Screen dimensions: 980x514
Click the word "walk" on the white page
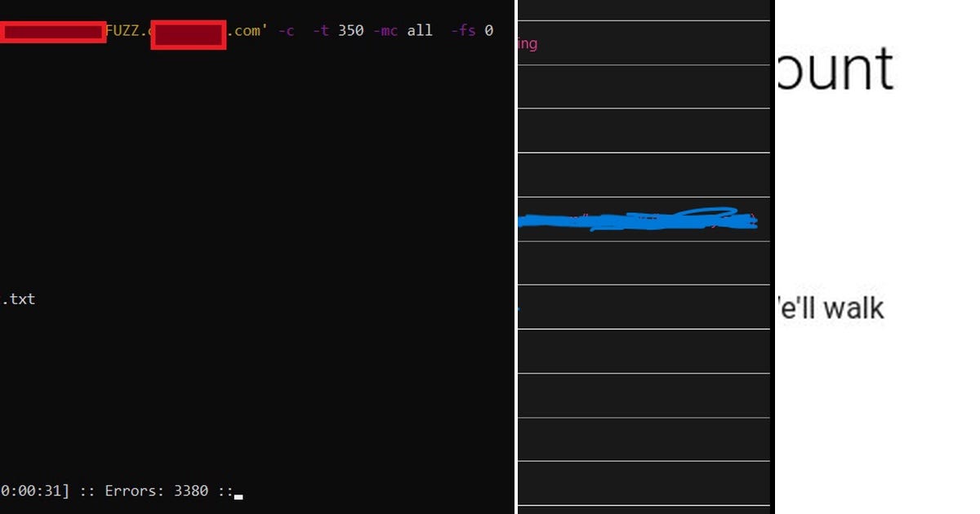[853, 308]
